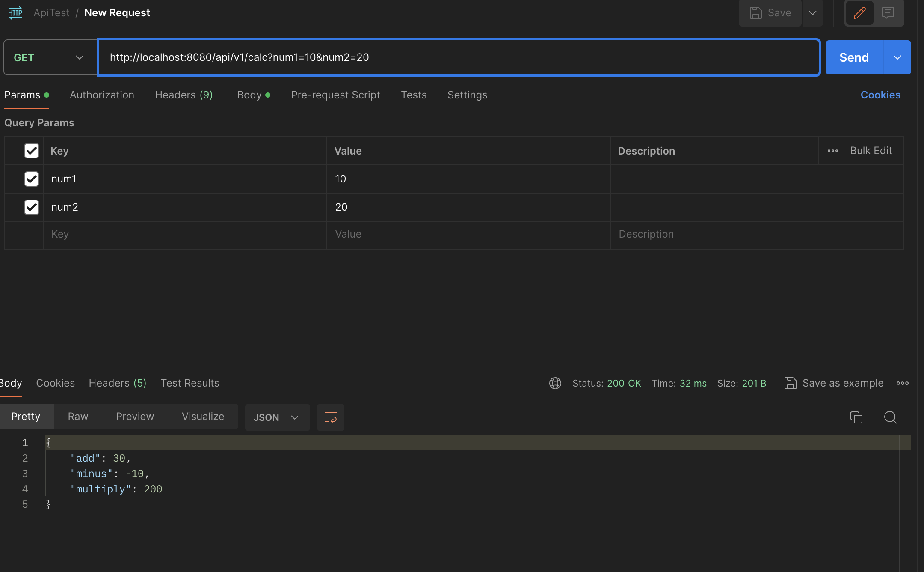Click the search response magnifier icon
Screen dimensions: 924x572
pos(890,417)
